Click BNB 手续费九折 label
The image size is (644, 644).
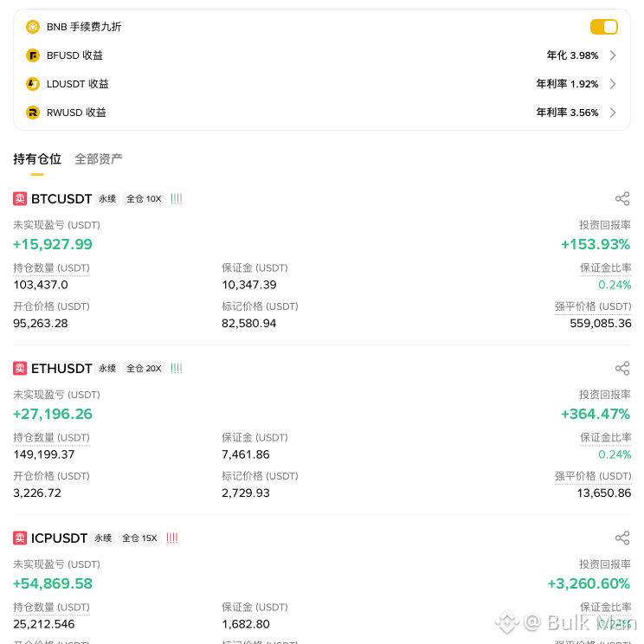84,27
